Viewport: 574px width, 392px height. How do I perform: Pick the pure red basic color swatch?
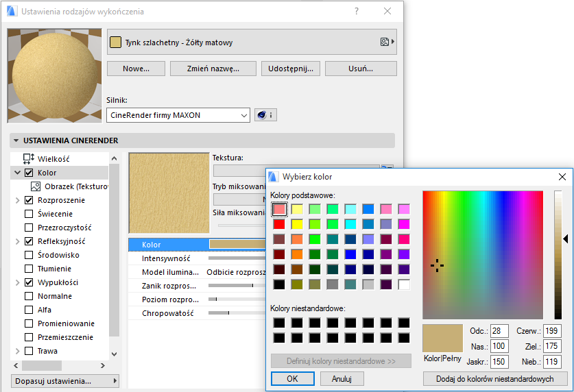[279, 224]
